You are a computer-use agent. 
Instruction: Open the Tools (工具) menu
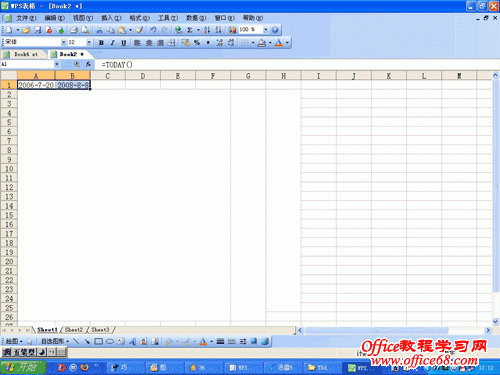[x=168, y=18]
